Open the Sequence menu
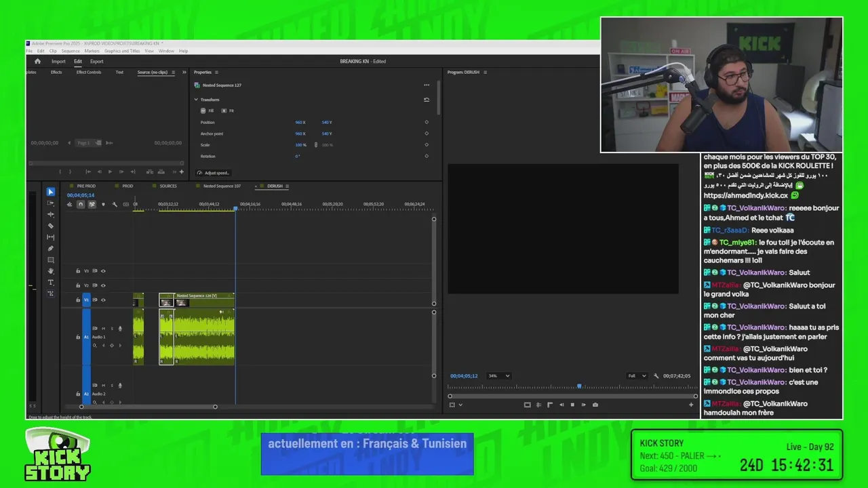This screenshot has height=488, width=868. (x=71, y=51)
